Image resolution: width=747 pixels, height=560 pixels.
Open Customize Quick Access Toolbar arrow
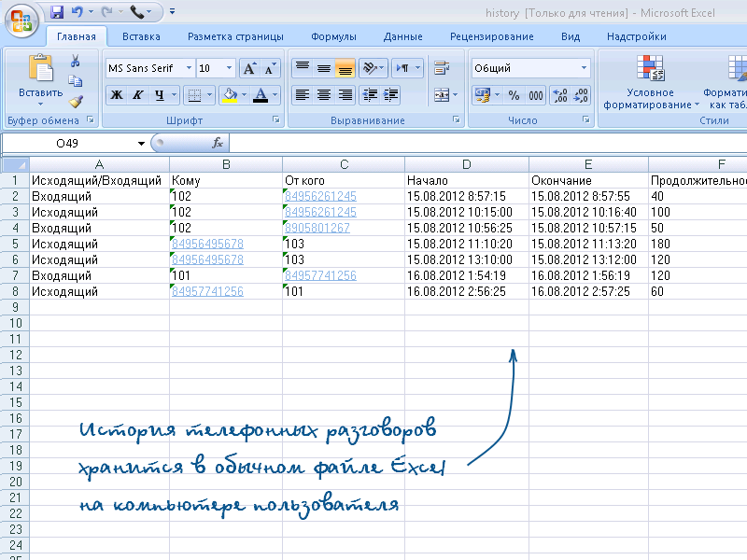pyautogui.click(x=172, y=11)
